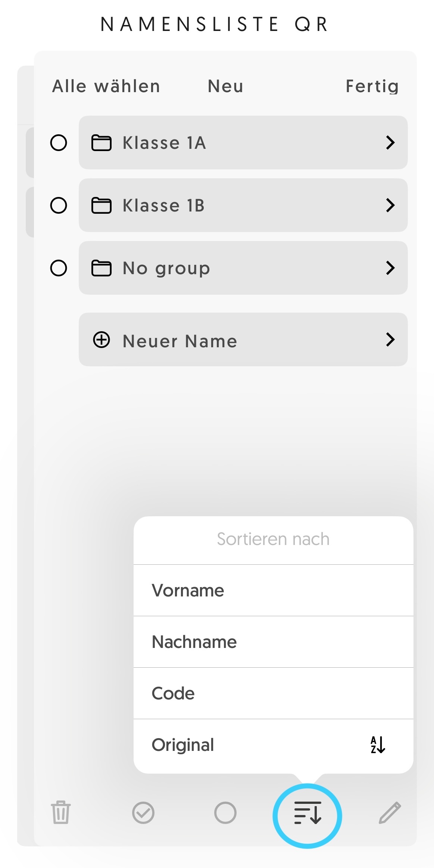Sort by Vorname
Image resolution: width=434 pixels, height=868 pixels.
pos(273,590)
